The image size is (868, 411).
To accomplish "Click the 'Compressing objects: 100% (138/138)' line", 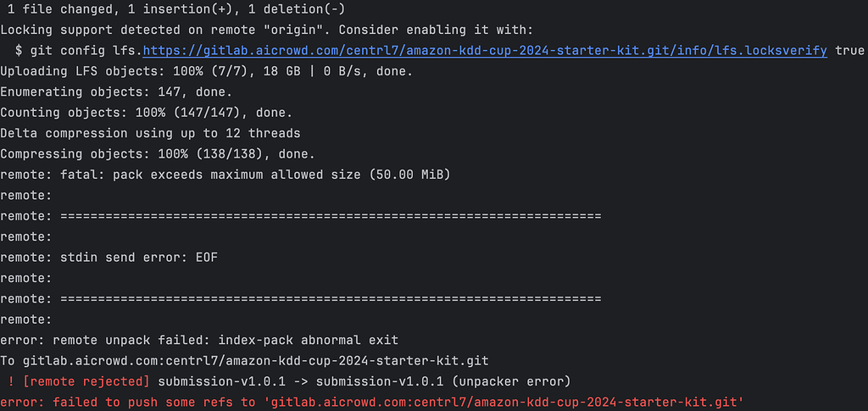I will pos(157,153).
